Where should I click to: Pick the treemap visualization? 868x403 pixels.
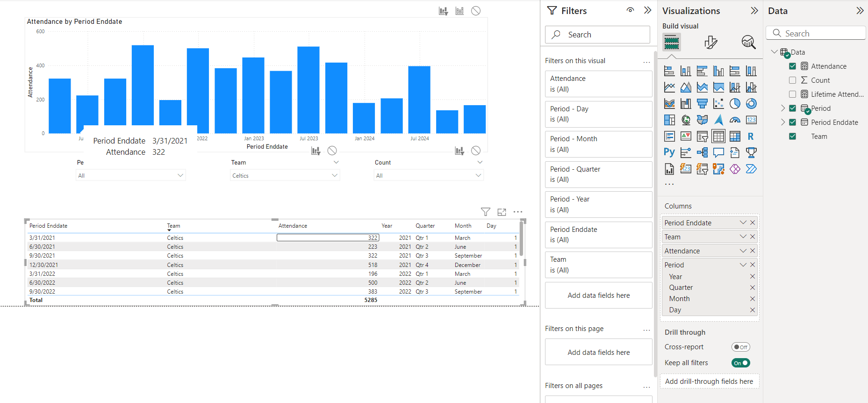669,120
